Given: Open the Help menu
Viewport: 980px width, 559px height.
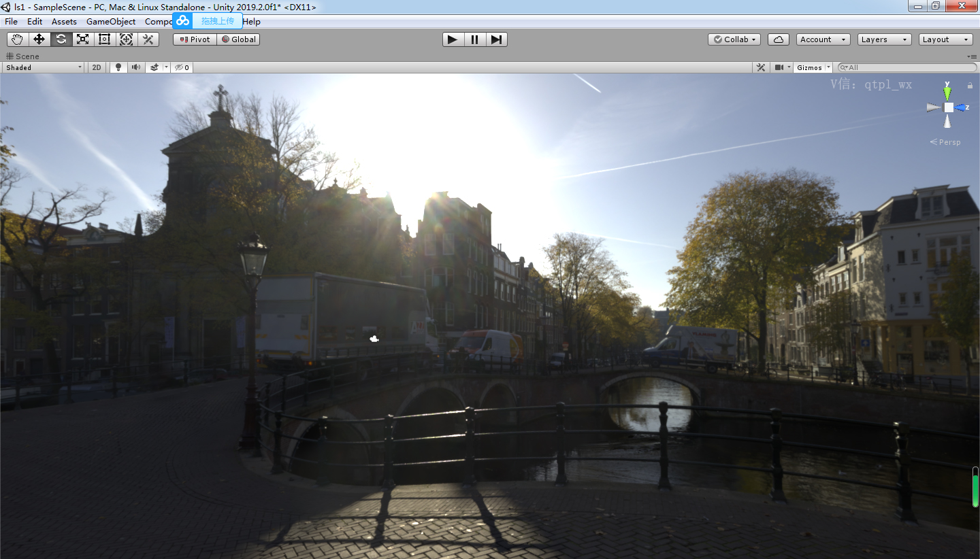Looking at the screenshot, I should click(252, 21).
